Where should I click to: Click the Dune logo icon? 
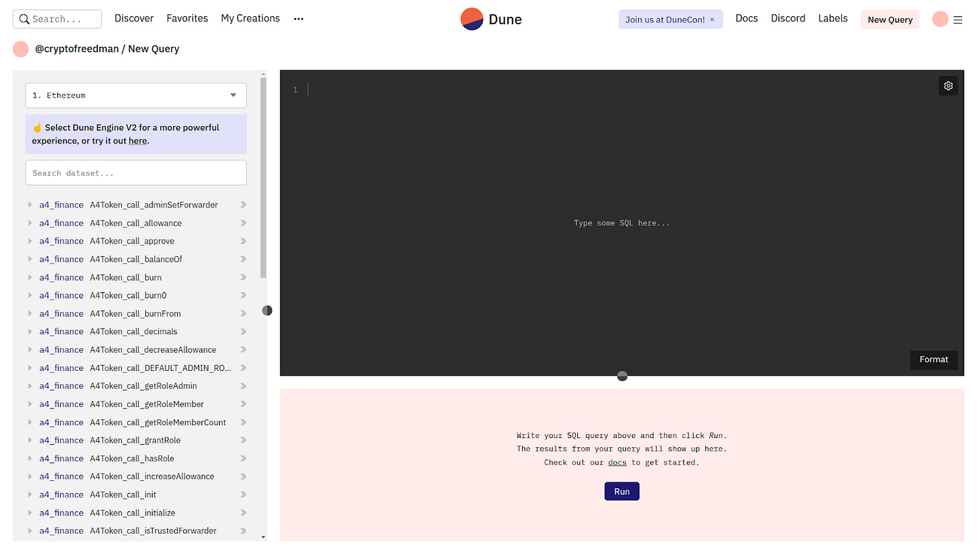point(472,19)
